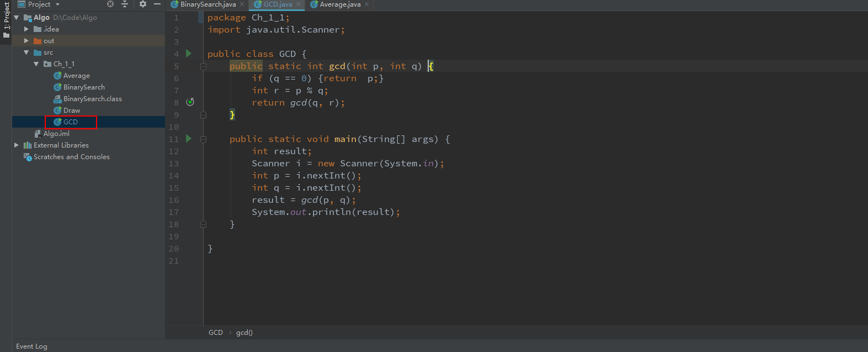Open the Event Log
The width and height of the screenshot is (868, 352).
click(x=31, y=346)
